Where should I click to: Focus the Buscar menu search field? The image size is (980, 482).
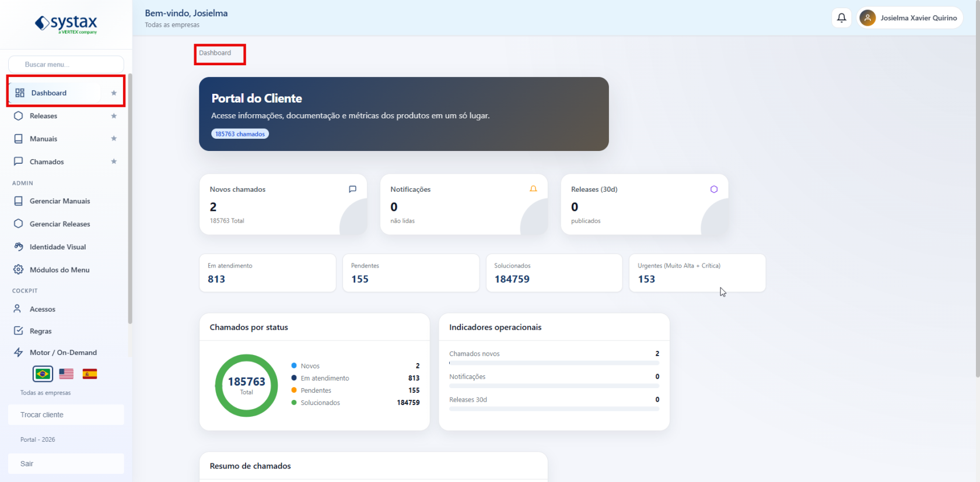coord(66,65)
